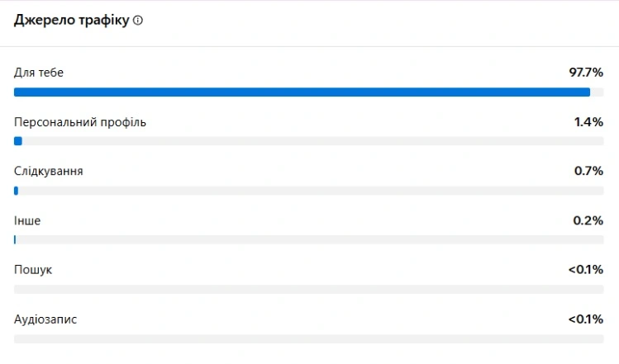Click the Слідкування progress bar

pyautogui.click(x=309, y=191)
